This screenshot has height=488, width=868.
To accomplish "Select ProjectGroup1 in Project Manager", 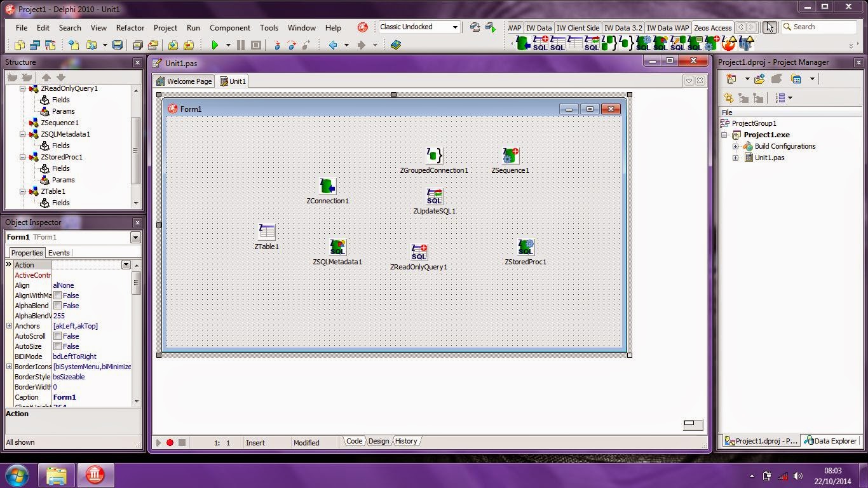I will click(754, 123).
